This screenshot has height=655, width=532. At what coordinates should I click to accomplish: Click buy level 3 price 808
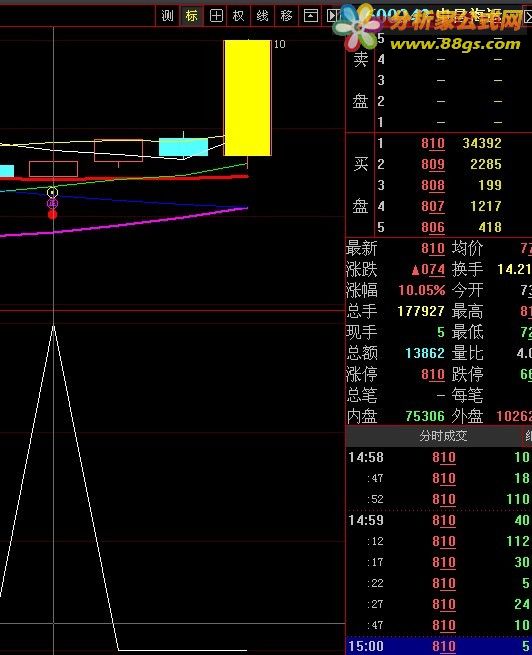tap(433, 185)
